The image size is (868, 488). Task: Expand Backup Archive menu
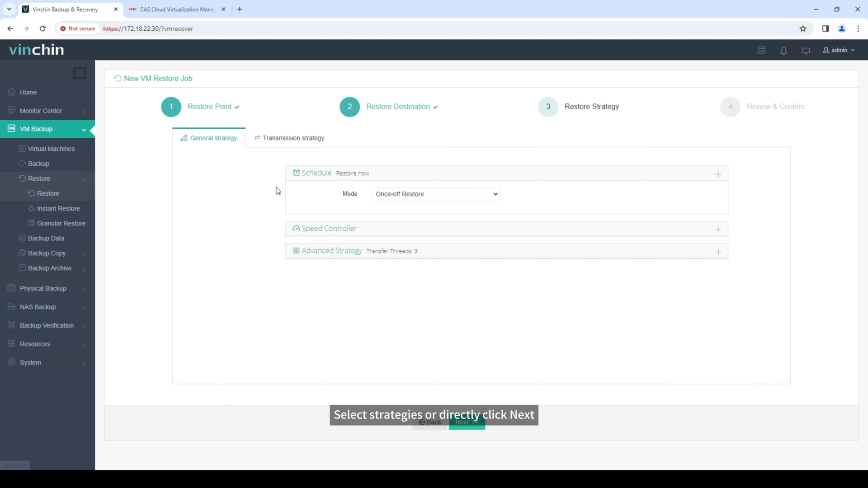[47, 268]
